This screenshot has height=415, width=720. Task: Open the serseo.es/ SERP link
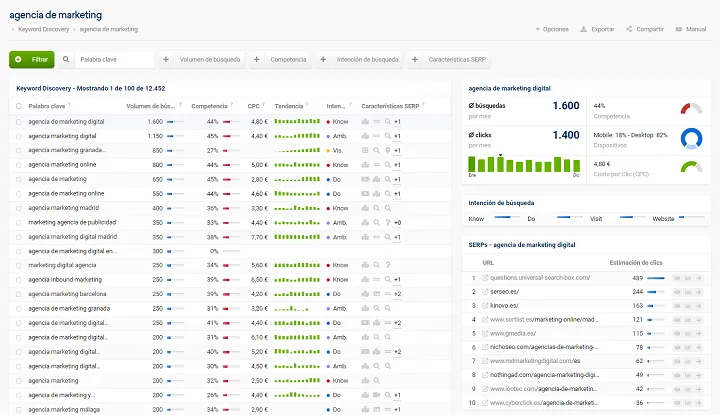click(x=504, y=292)
